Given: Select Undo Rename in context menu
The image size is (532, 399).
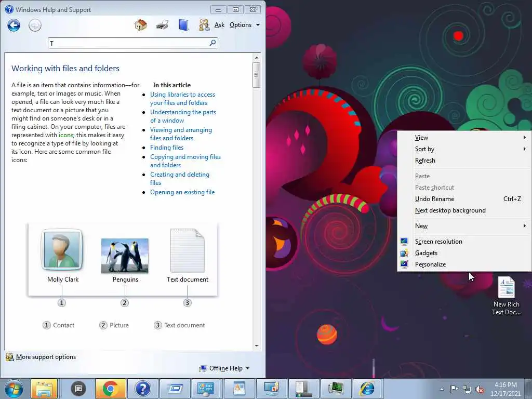Looking at the screenshot, I should pyautogui.click(x=463, y=199).
